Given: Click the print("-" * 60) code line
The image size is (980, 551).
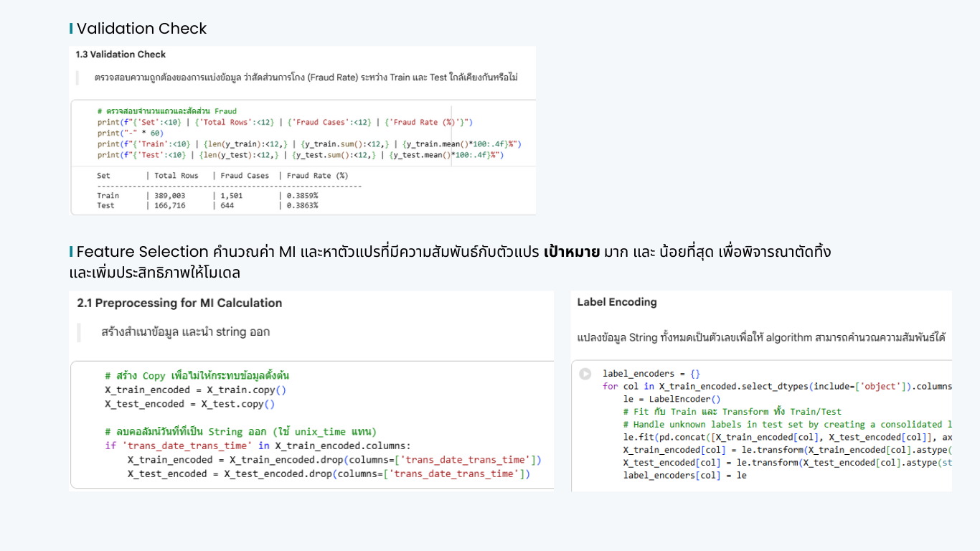Looking at the screenshot, I should click(x=131, y=133).
